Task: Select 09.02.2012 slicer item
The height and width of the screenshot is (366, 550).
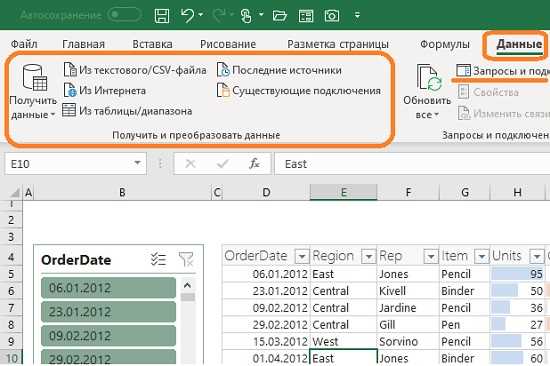Action: 108,336
